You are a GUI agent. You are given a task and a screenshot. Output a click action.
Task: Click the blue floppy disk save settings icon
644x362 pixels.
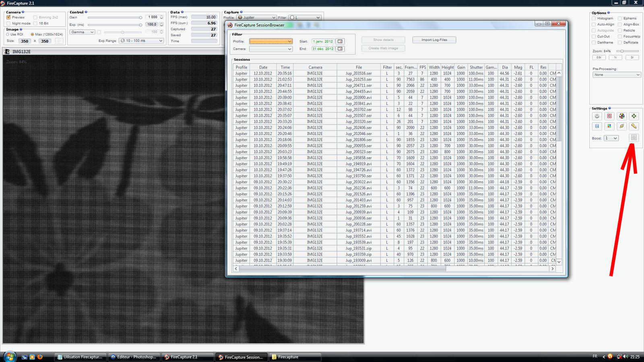pos(597,126)
